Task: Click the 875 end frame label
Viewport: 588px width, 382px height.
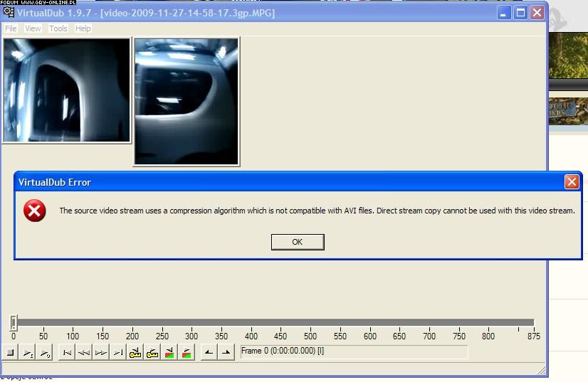Action: click(x=534, y=336)
